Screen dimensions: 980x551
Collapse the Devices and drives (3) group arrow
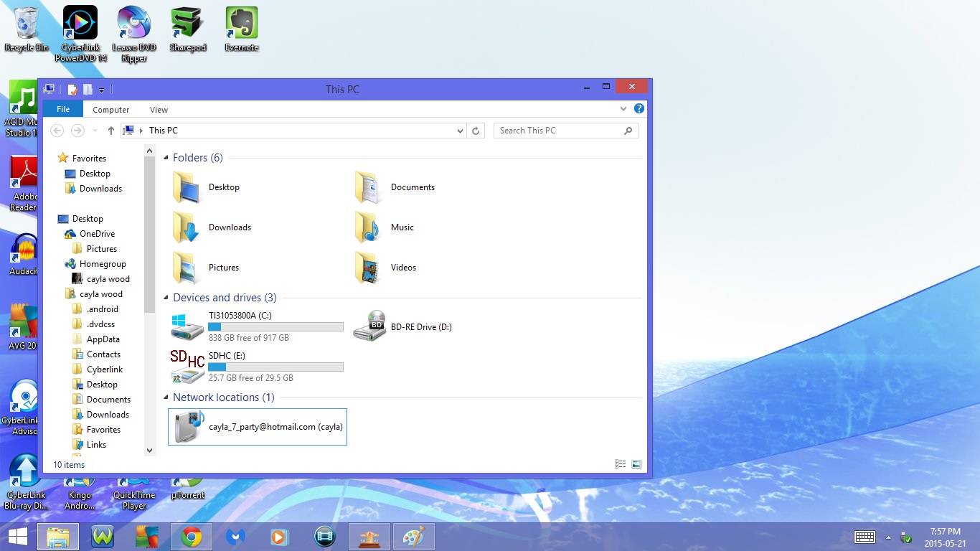pyautogui.click(x=166, y=298)
